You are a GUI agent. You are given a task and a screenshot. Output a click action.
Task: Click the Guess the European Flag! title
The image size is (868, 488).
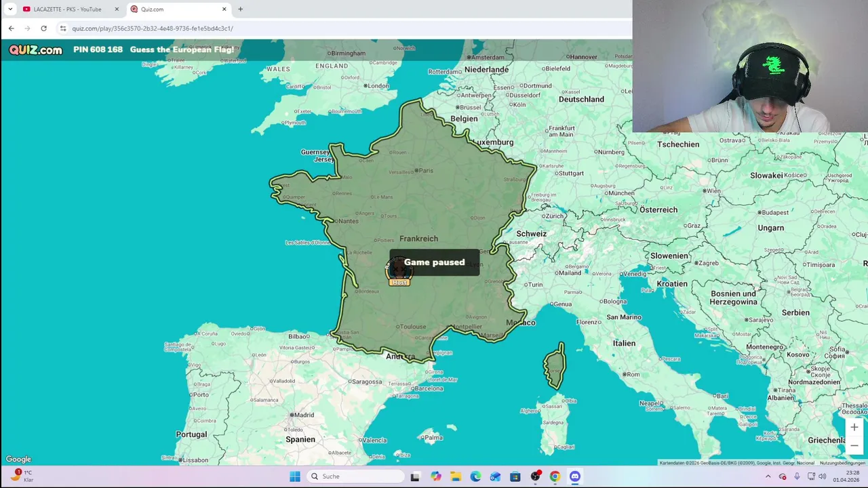[182, 49]
